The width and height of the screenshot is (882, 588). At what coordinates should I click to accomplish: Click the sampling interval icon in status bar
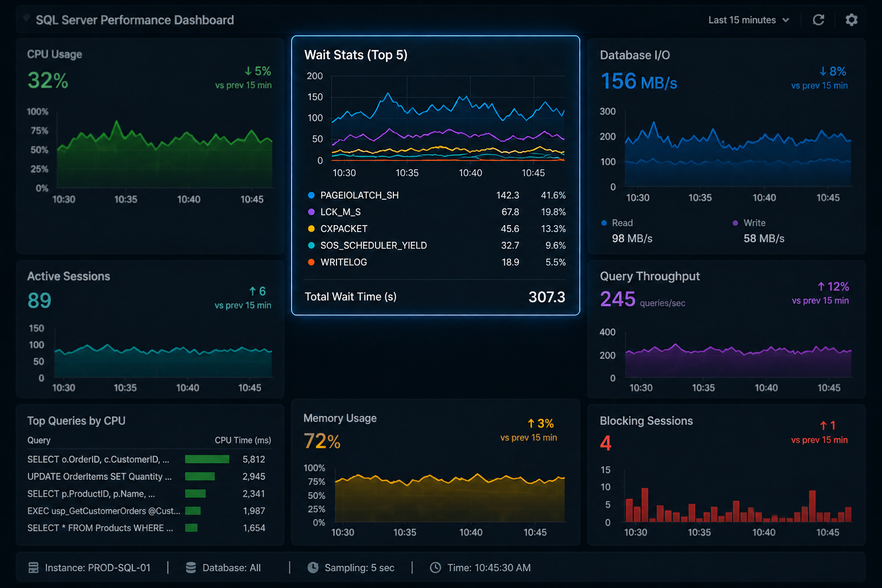click(313, 568)
